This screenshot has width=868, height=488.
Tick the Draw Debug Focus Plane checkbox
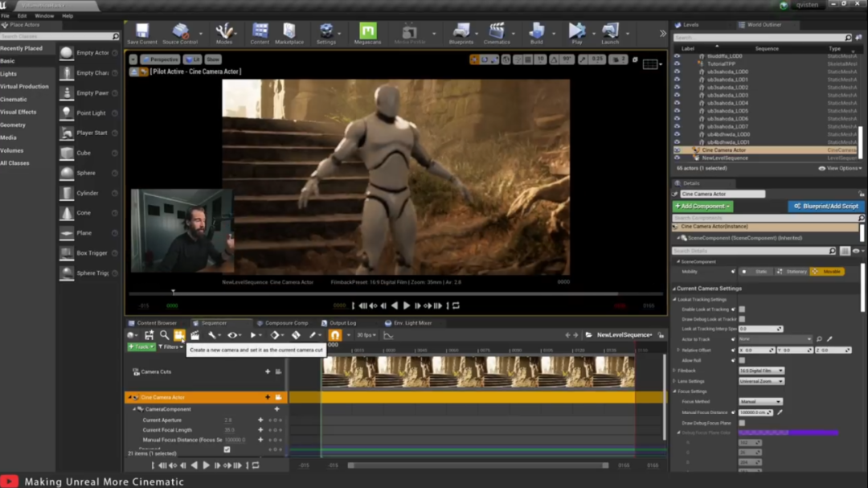[x=742, y=423]
